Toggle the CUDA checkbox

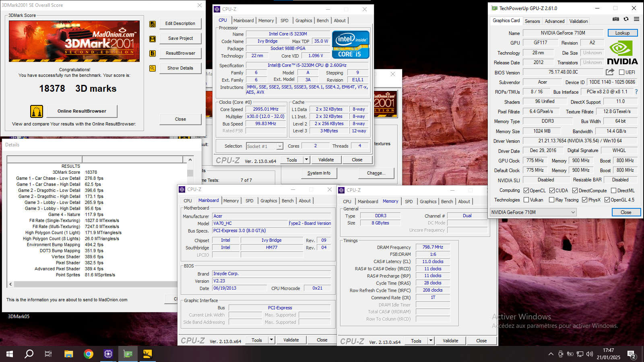(x=552, y=191)
